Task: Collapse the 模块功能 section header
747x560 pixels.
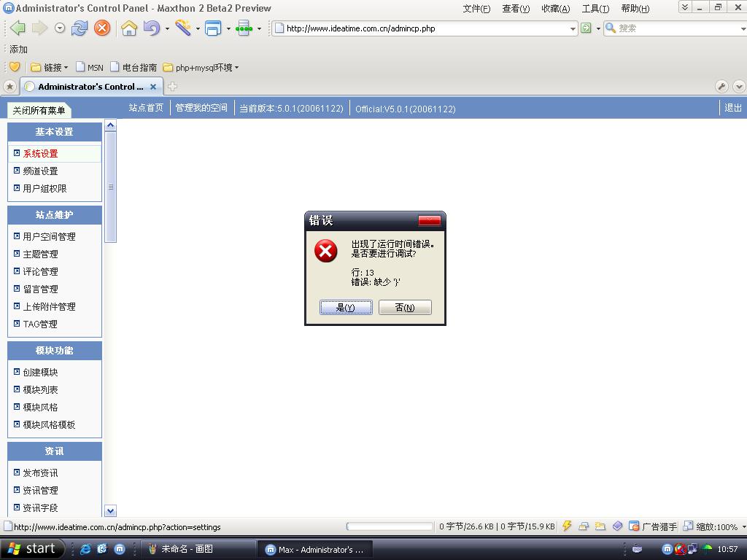Action: tap(55, 351)
